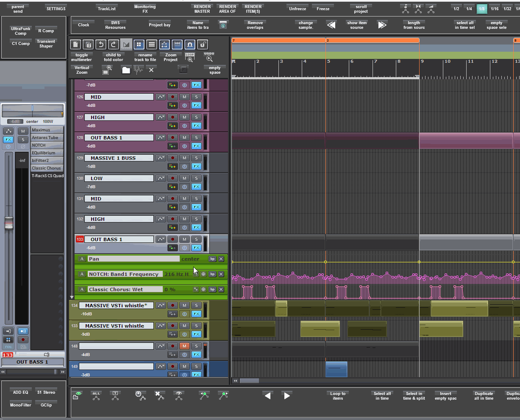The width and height of the screenshot is (520, 420).
Task: Open FX chain for MASSIVE 1 BUSS track
Action: (x=196, y=166)
